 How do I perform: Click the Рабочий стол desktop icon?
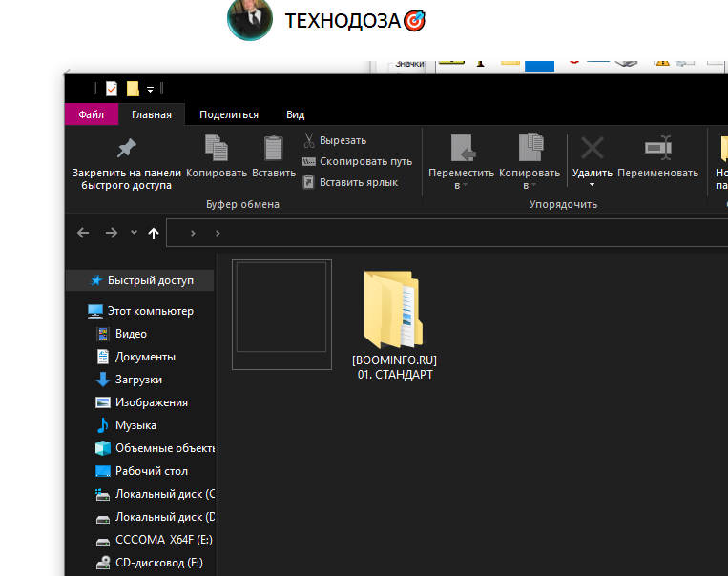103,471
